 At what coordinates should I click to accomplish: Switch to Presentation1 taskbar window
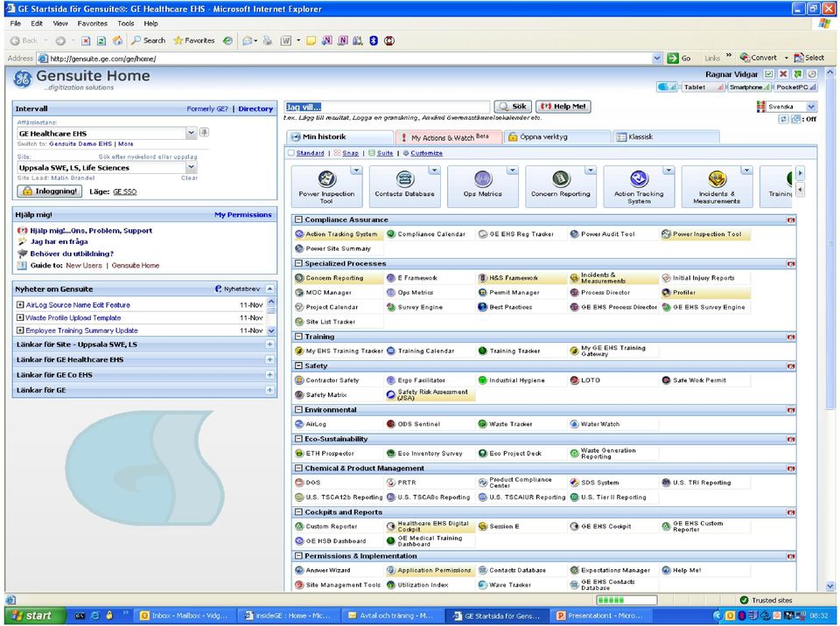coord(603,616)
